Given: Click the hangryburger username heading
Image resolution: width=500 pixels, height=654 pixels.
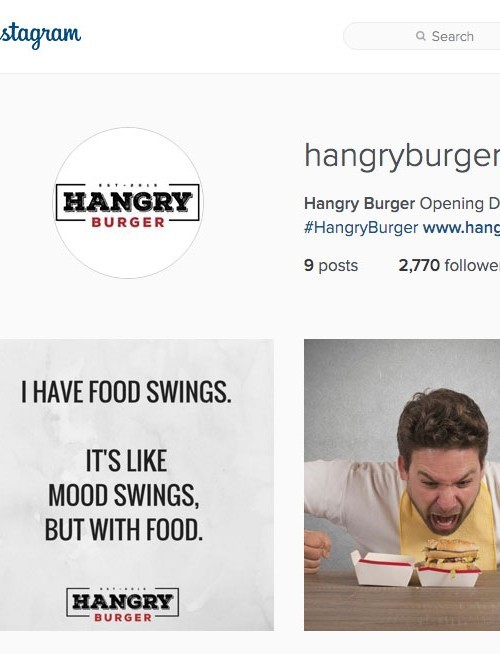Looking at the screenshot, I should click(402, 156).
